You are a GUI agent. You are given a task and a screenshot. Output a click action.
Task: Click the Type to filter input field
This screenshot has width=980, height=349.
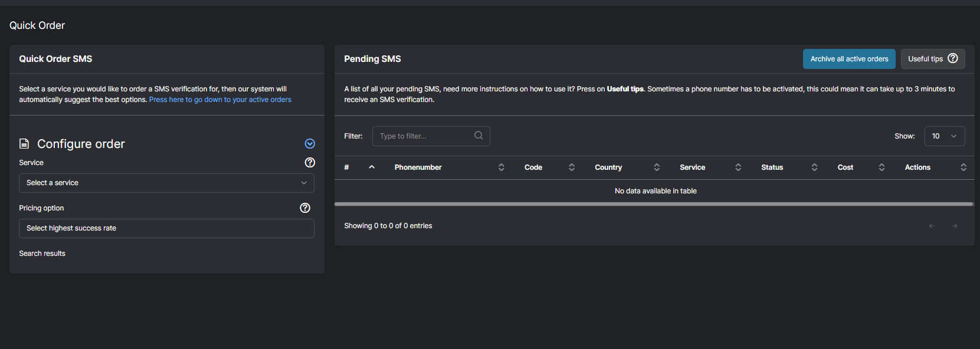point(425,136)
